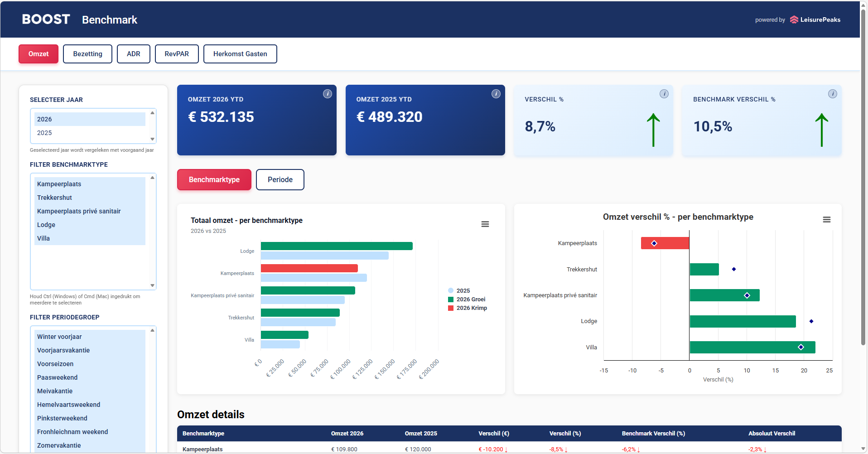Open hamburger menu of Totaal omzet chart
This screenshot has height=454, width=868.
pyautogui.click(x=485, y=224)
